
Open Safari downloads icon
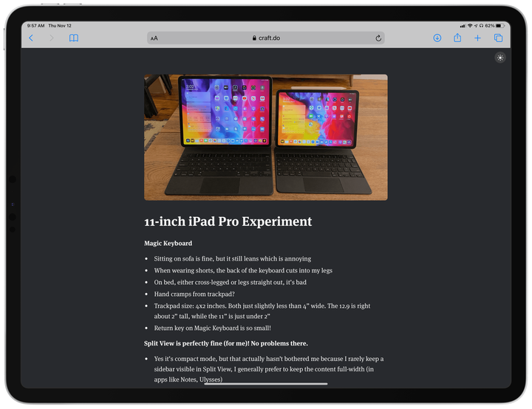[x=437, y=38]
